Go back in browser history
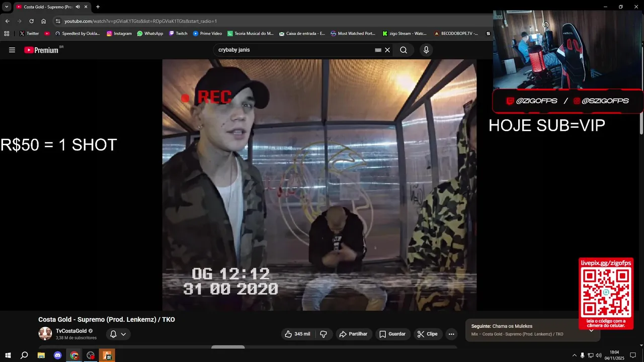The height and width of the screenshot is (362, 644). [x=7, y=21]
